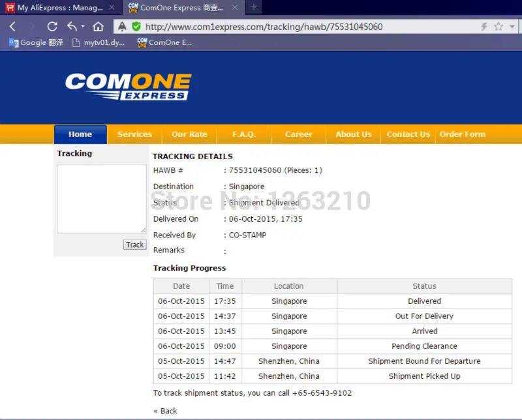Image resolution: width=522 pixels, height=420 pixels.
Task: Select HAWB number 75531045060 text
Action: click(x=255, y=170)
